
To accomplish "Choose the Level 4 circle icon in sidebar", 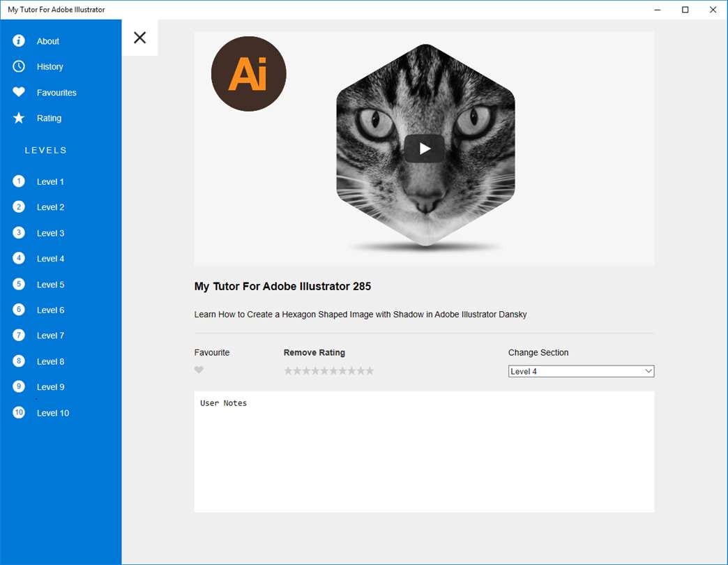I will coord(19,258).
